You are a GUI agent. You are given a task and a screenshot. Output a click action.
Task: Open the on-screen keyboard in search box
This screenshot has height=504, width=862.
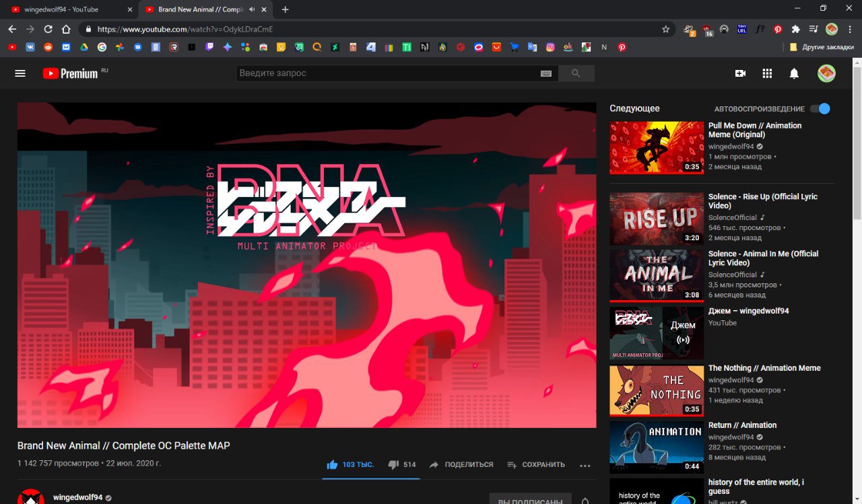(546, 73)
